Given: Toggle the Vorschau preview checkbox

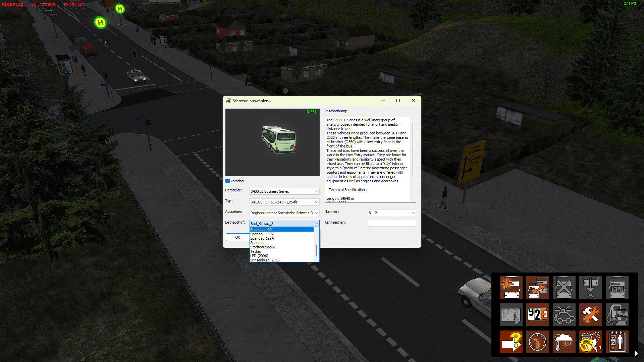Looking at the screenshot, I should tap(228, 181).
